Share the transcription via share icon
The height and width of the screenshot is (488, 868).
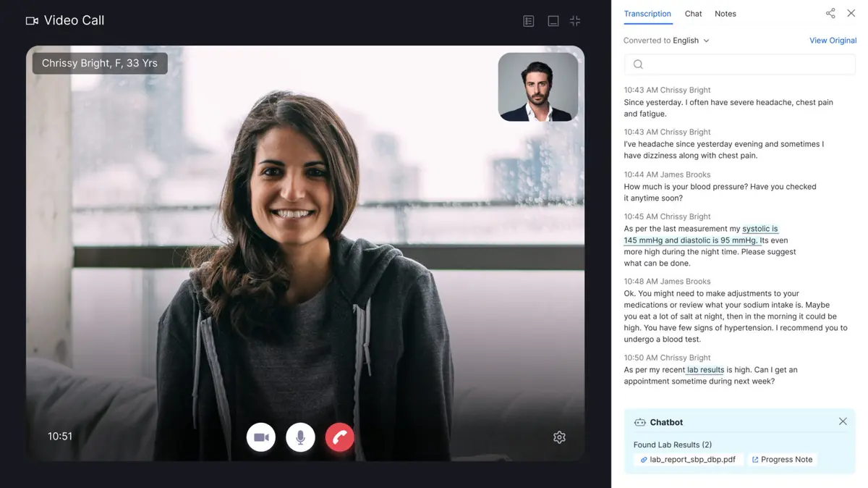tap(830, 14)
